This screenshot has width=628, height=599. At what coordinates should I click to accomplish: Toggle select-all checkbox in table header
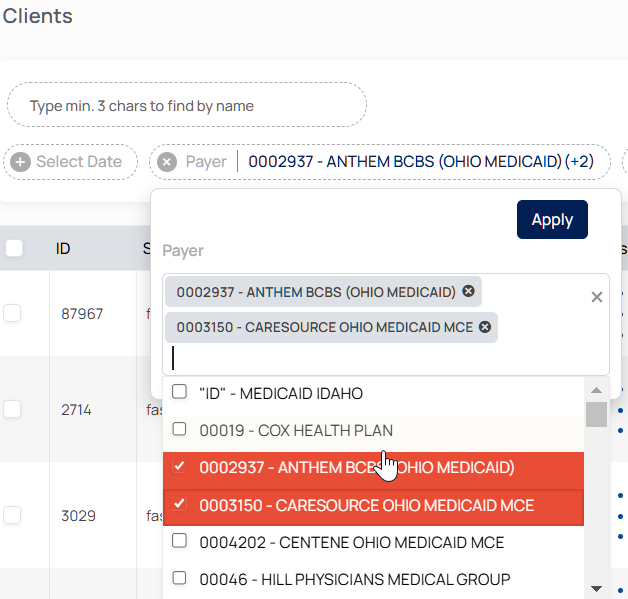coord(14,248)
